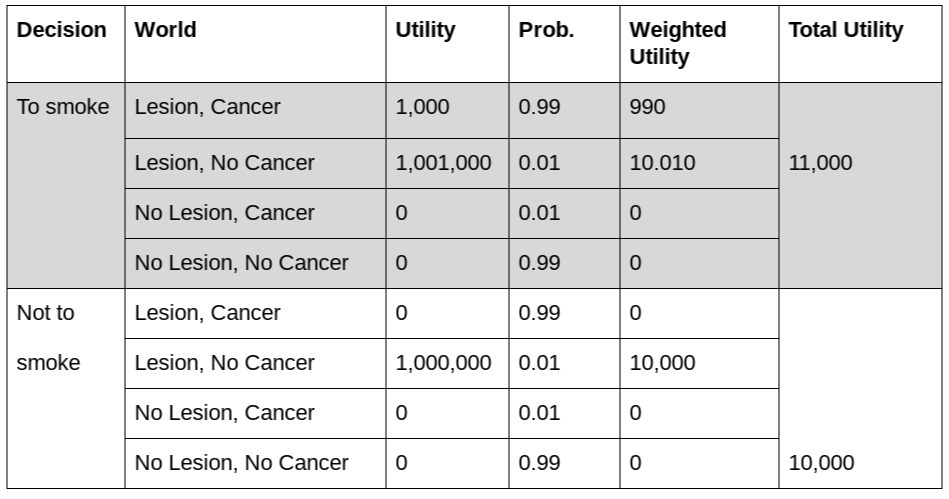Select the weighted utility cell showing 990
949x499 pixels.
pyautogui.click(x=647, y=107)
